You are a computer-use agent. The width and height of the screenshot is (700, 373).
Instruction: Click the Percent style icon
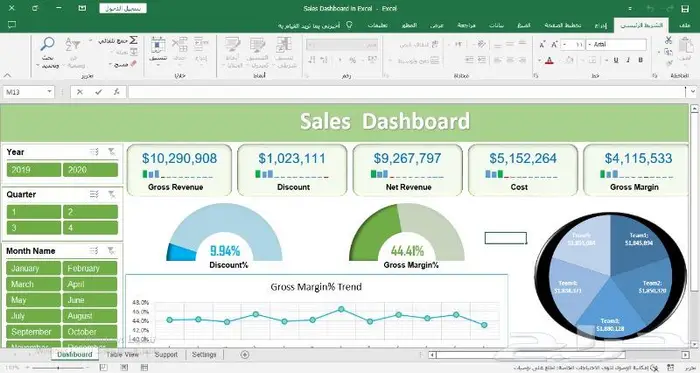coord(352,60)
